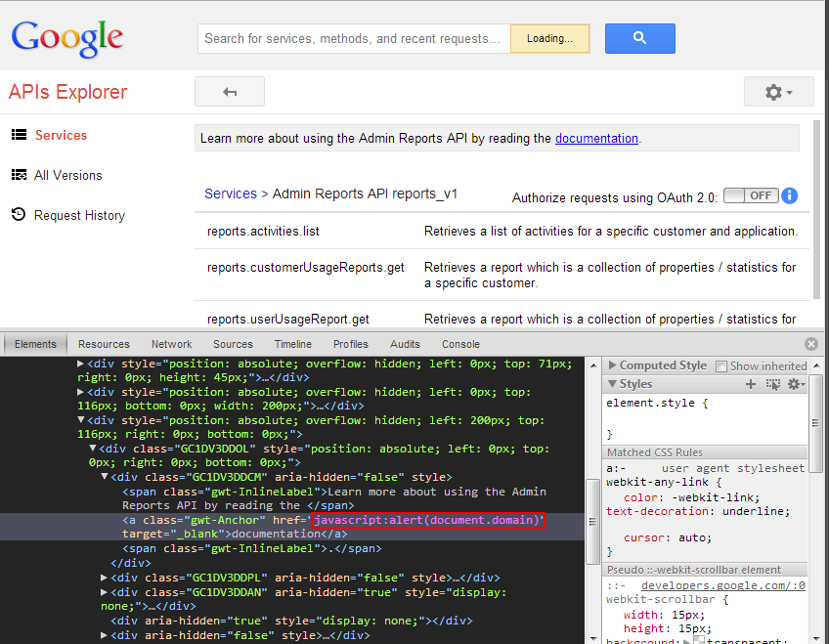Collapse the Styles section
Image resolution: width=829 pixels, height=644 pixels.
612,383
